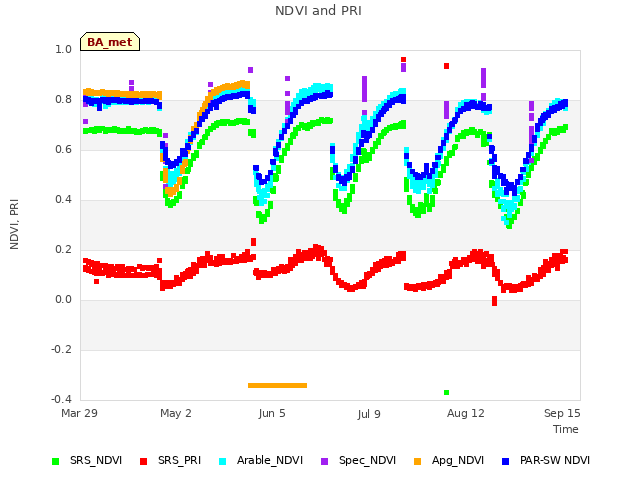Select the PAR-SW NDVI legend label
This screenshot has height=480, width=640.
pyautogui.click(x=555, y=460)
